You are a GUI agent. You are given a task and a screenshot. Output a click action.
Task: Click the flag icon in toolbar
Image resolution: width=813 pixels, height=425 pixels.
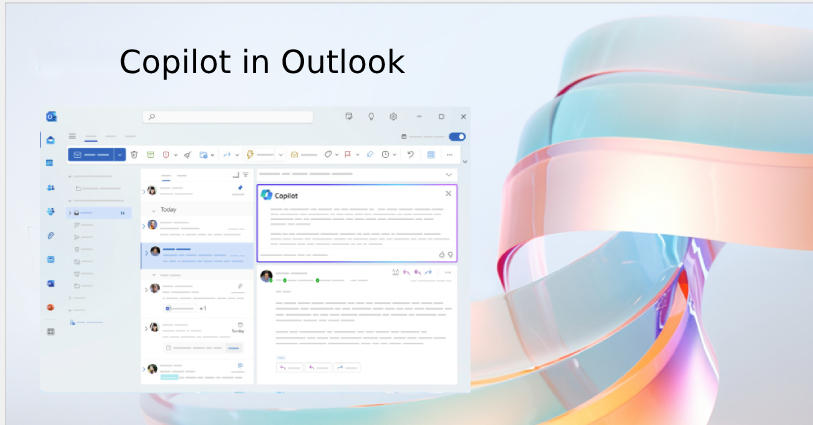[x=347, y=155]
